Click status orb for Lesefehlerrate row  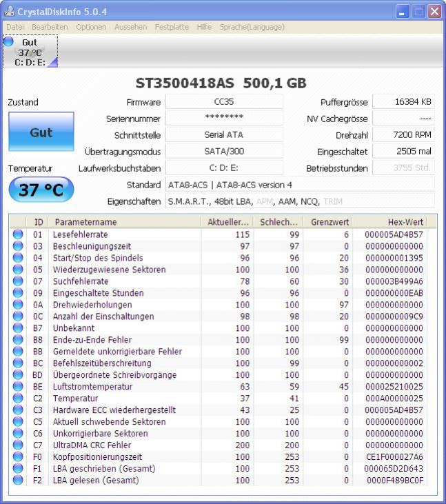18,234
